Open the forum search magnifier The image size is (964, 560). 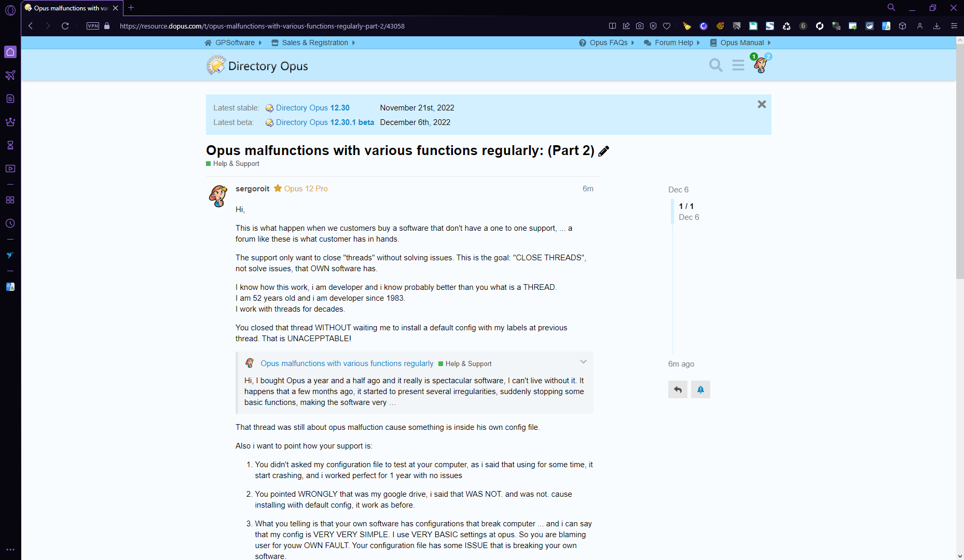point(716,65)
